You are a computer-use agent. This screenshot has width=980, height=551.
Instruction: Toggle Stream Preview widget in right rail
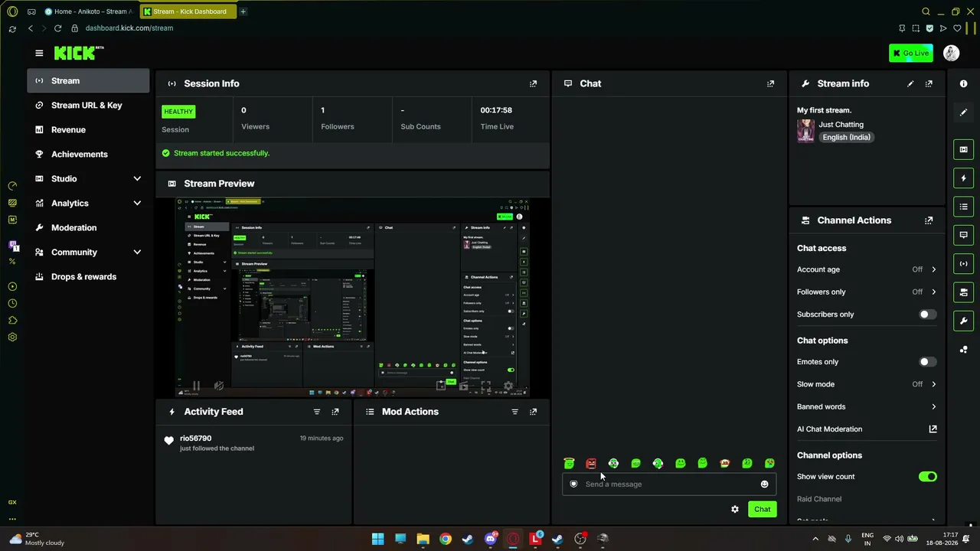pos(964,149)
